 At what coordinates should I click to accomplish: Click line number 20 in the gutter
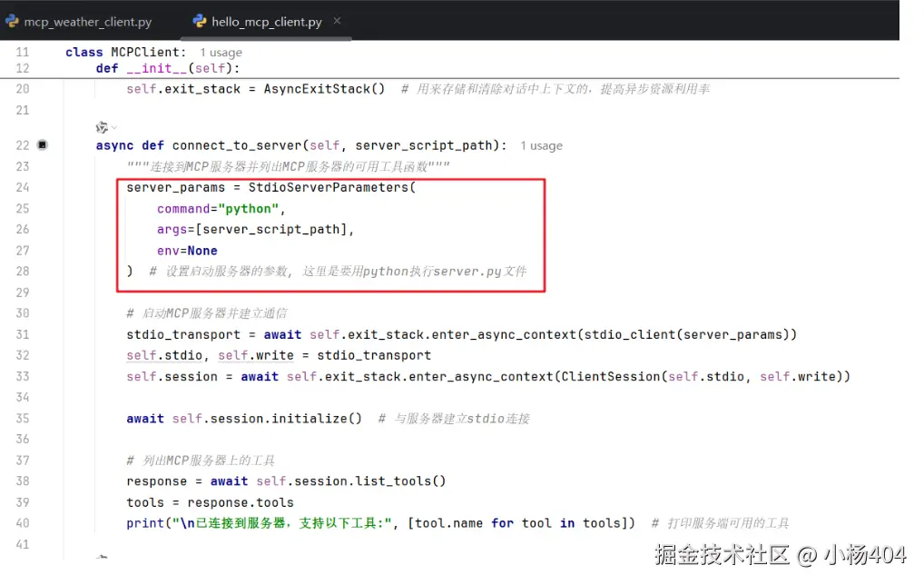pyautogui.click(x=23, y=89)
